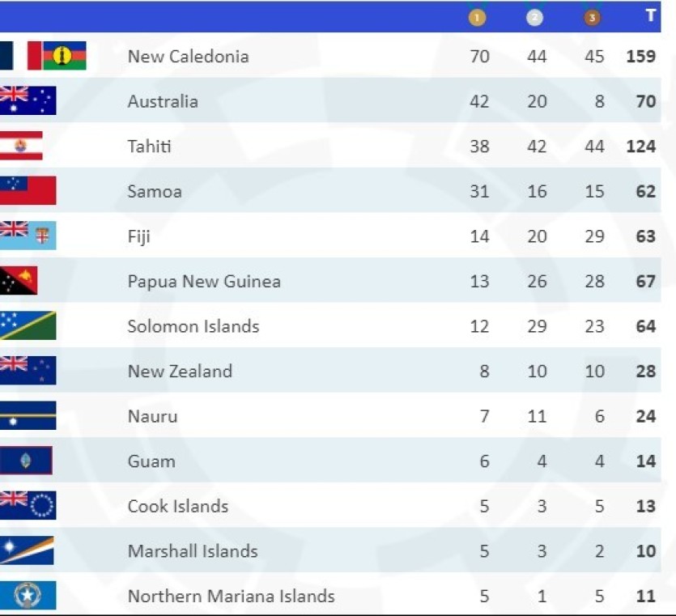
Task: Click the Australia flag icon
Action: [x=28, y=101]
